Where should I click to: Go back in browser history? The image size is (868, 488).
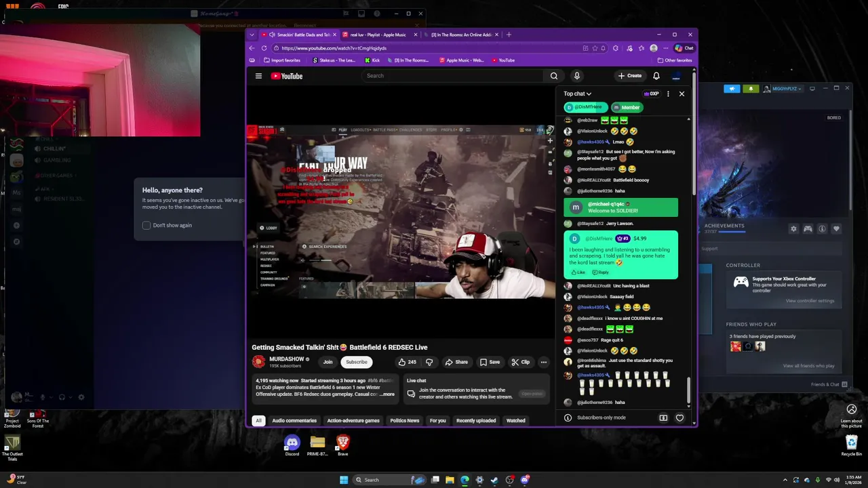pos(252,48)
